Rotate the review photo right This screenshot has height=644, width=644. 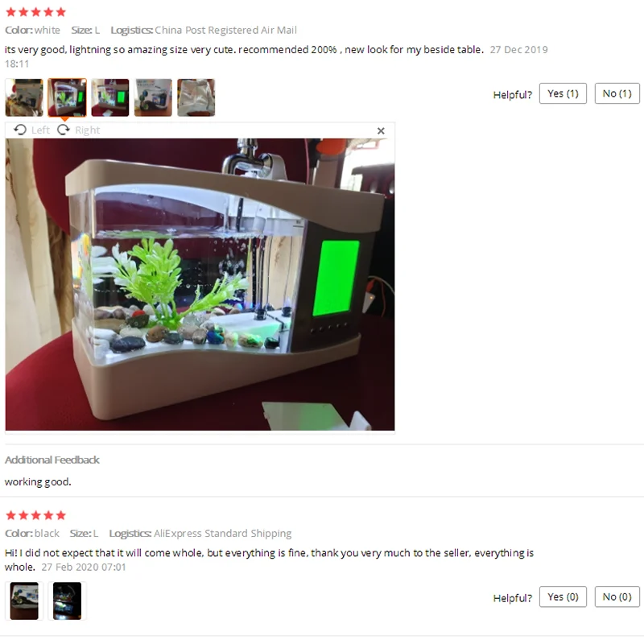tap(64, 130)
